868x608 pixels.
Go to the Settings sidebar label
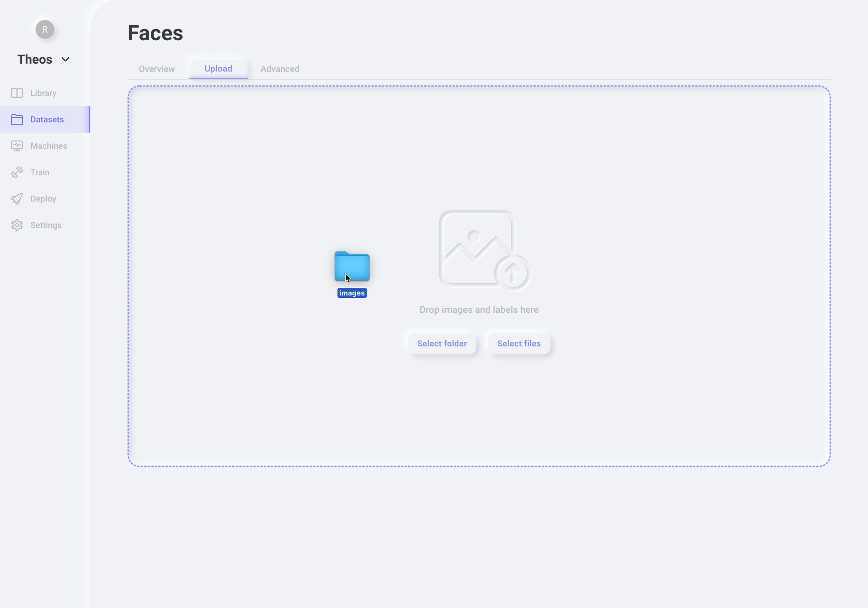pyautogui.click(x=46, y=225)
